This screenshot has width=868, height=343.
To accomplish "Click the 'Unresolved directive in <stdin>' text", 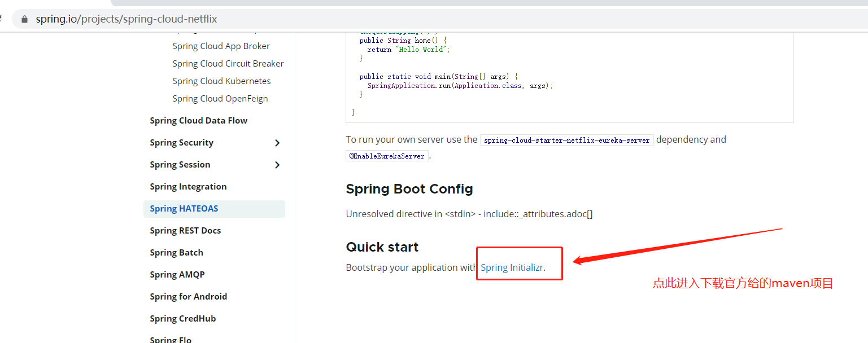I will click(x=469, y=214).
